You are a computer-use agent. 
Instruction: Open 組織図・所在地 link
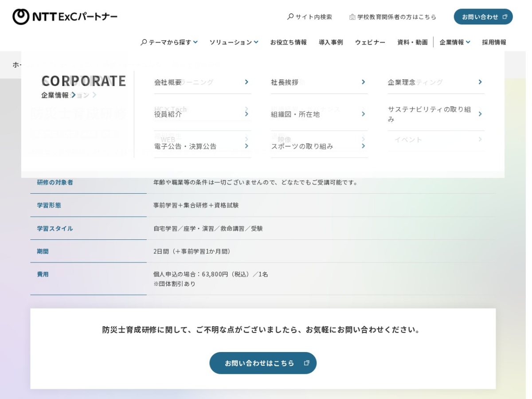[x=319, y=114]
